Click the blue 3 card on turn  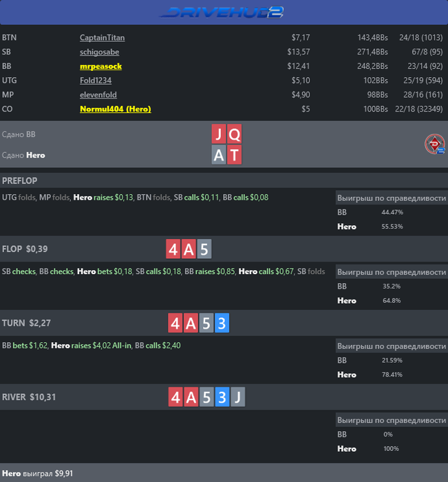(222, 323)
